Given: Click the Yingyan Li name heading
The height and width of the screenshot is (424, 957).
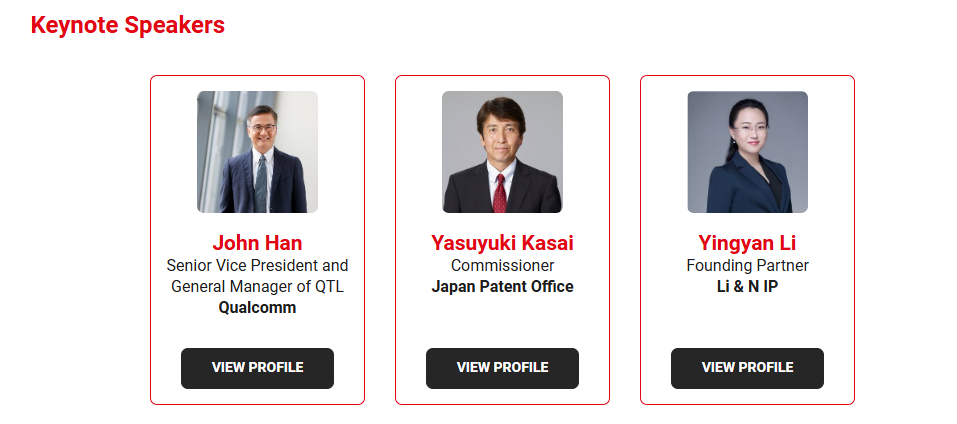Looking at the screenshot, I should 747,243.
